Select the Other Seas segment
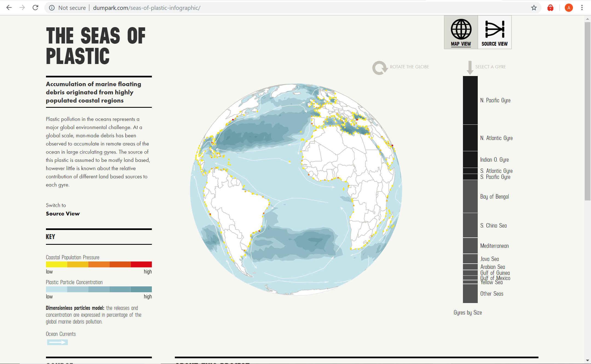This screenshot has height=364, width=591. 470,293
